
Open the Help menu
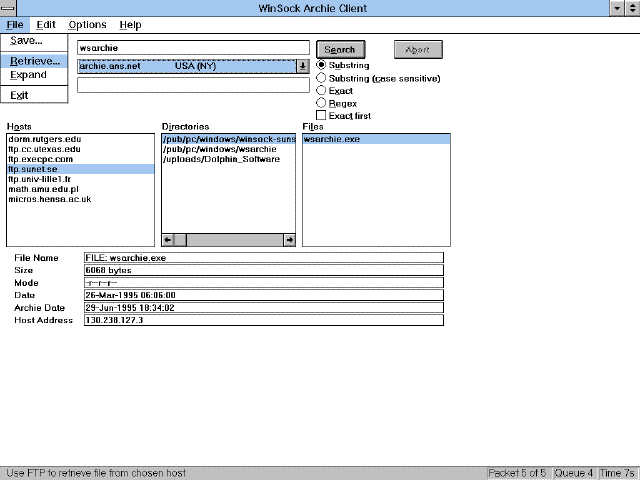(130, 25)
